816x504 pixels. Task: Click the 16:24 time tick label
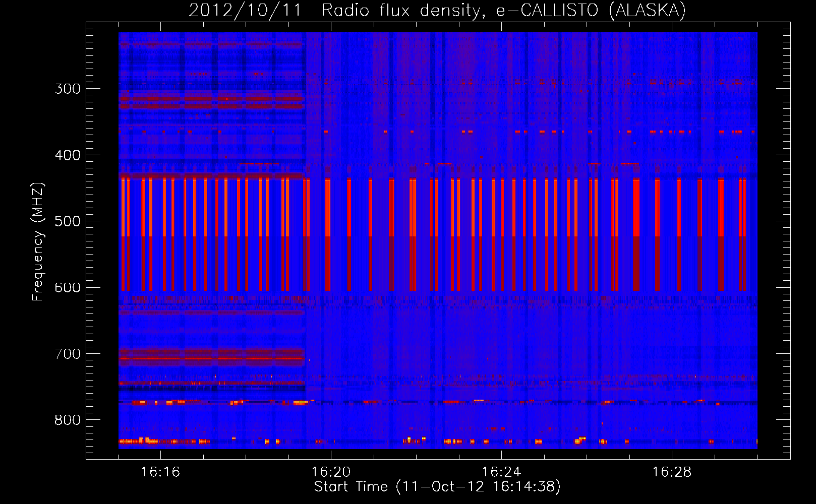coord(501,472)
